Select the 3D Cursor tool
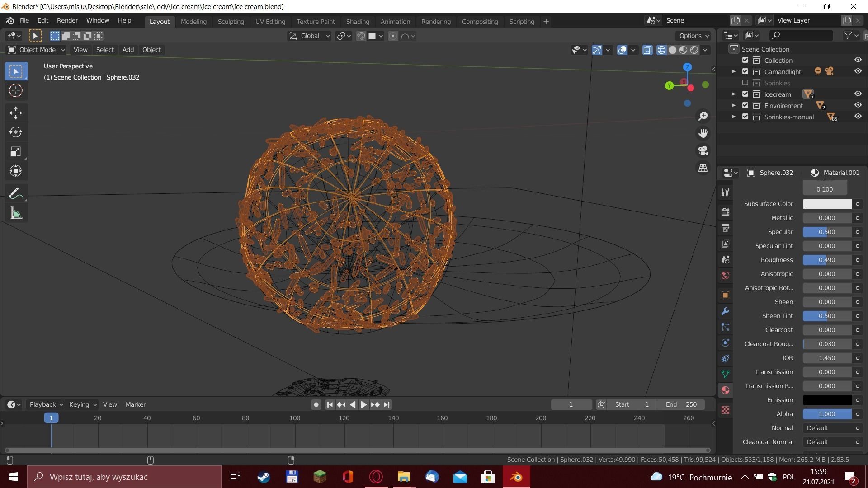Image resolution: width=868 pixels, height=488 pixels. tap(16, 91)
